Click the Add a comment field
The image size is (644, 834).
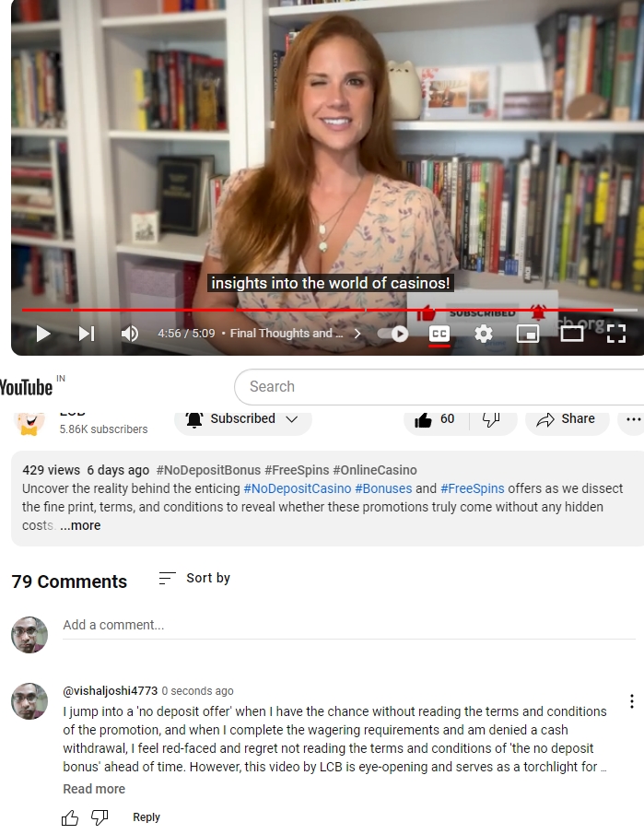(349, 625)
